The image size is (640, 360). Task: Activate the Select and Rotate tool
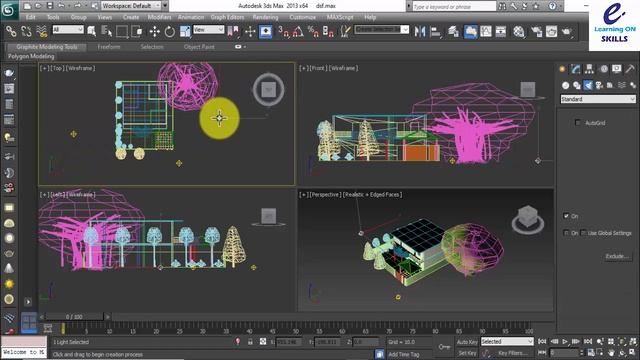point(169,31)
